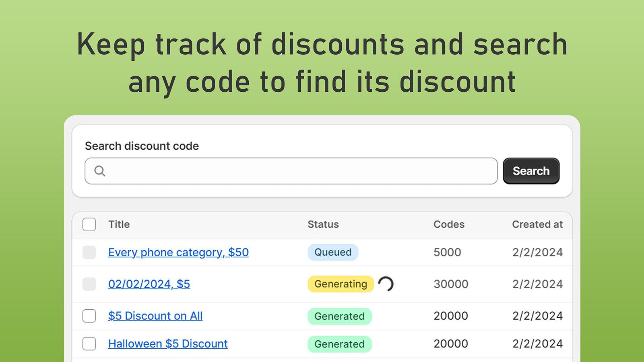The width and height of the screenshot is (644, 362).
Task: Click the 5000 codes value
Action: tap(447, 252)
